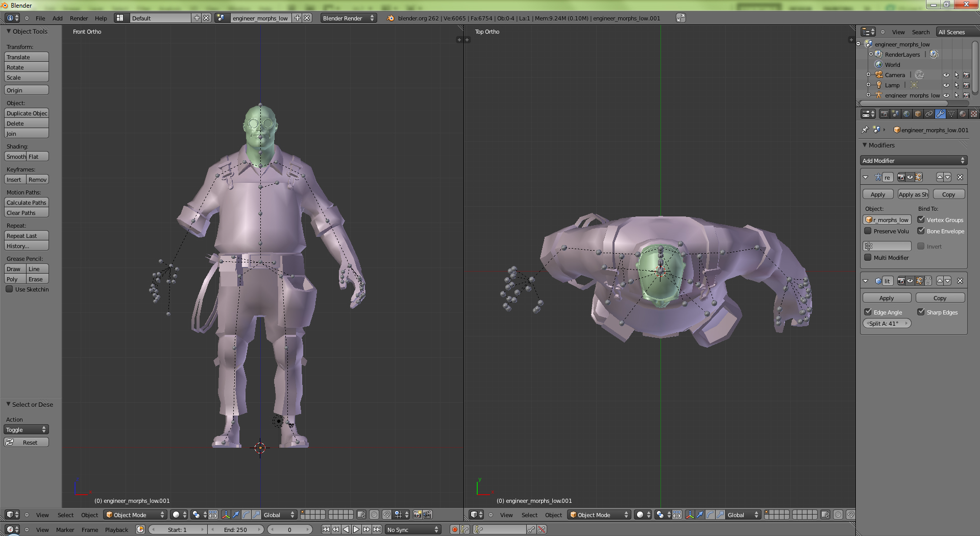980x536 pixels.
Task: Open the Add Modifier dropdown
Action: click(913, 160)
